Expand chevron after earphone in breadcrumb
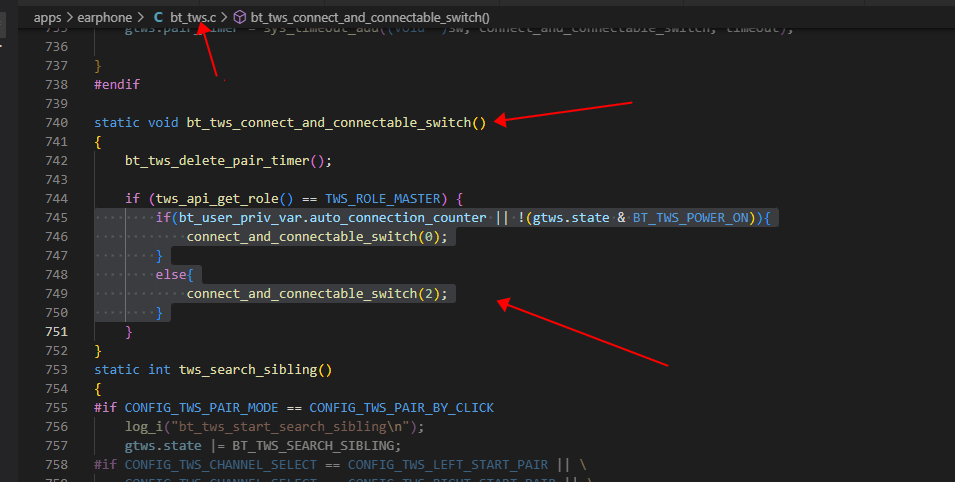 coord(141,18)
